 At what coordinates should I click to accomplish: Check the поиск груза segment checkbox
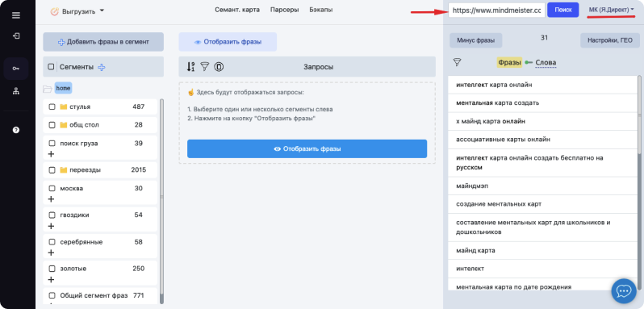(52, 144)
